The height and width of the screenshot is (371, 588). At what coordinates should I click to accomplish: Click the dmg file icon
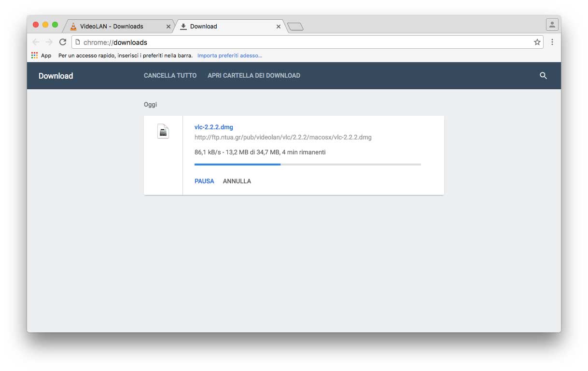(163, 131)
